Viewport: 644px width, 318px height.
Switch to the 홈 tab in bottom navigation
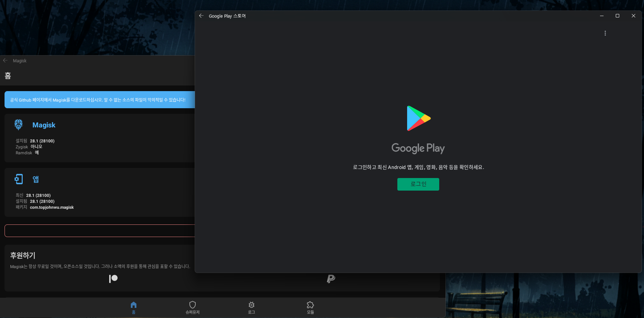click(x=134, y=307)
